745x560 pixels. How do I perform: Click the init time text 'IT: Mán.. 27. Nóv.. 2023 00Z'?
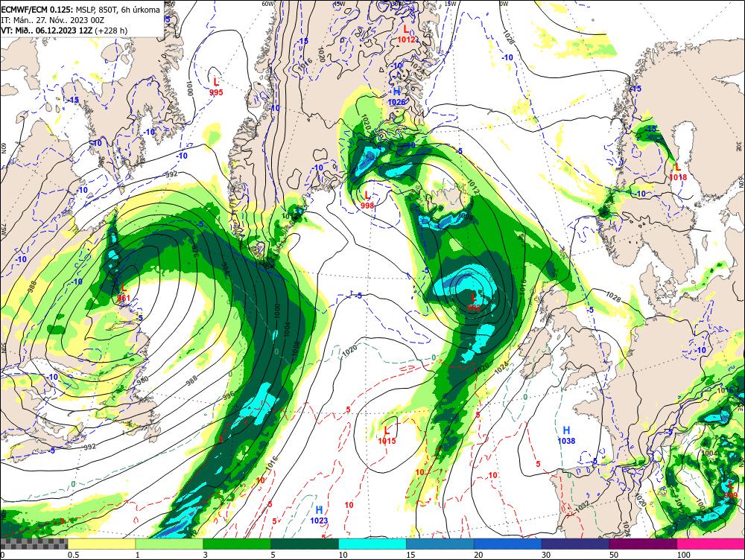tap(53, 20)
